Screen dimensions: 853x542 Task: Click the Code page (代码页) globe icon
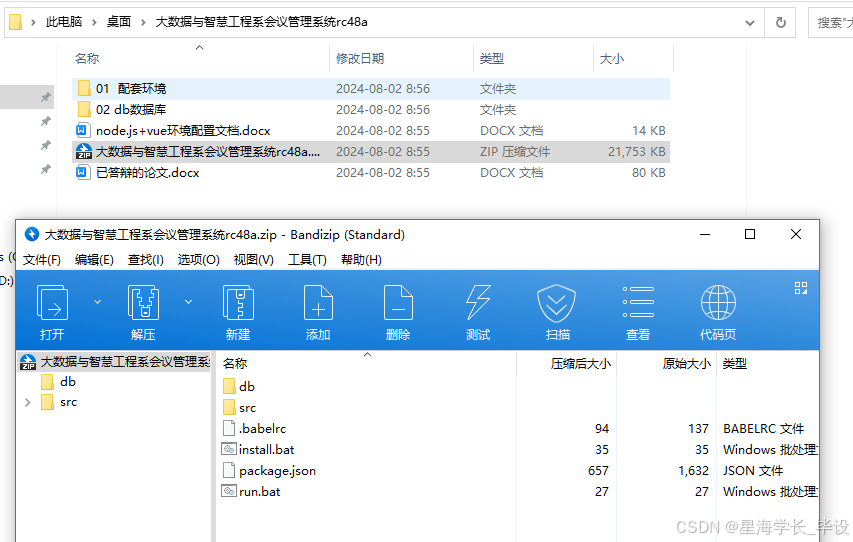(718, 303)
